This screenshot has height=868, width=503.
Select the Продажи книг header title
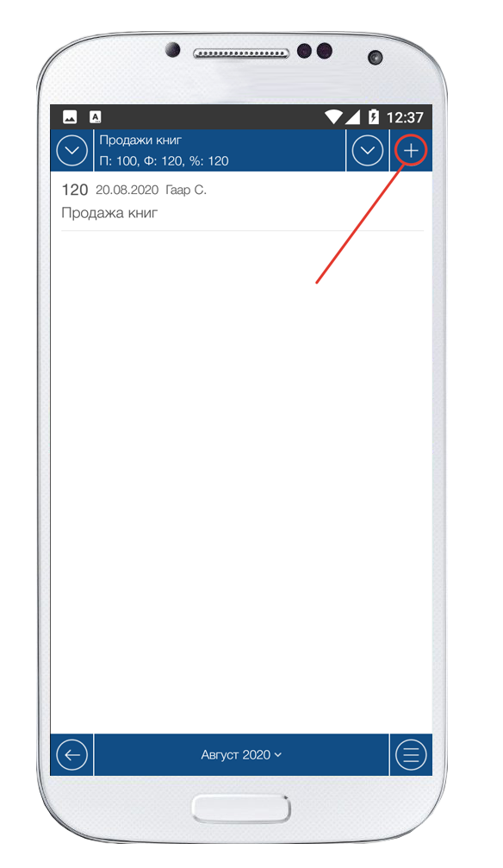pos(140,141)
